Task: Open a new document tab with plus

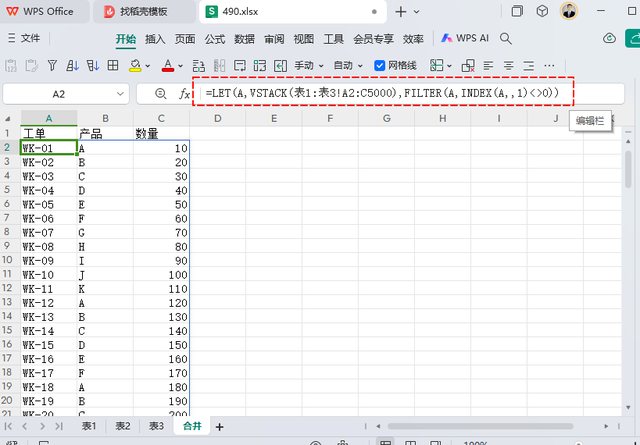Action: [401, 11]
